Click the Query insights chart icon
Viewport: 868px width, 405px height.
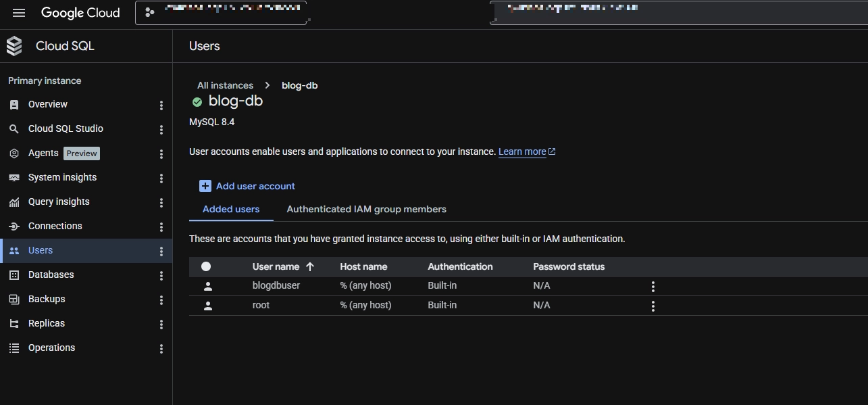[14, 202]
